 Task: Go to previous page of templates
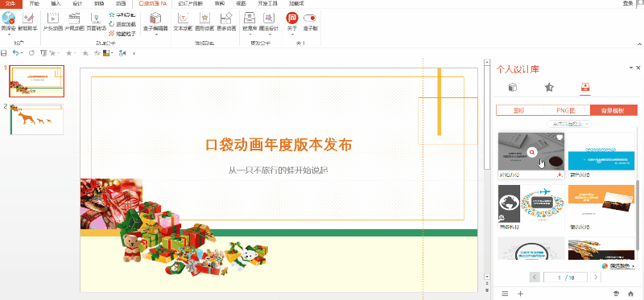click(x=535, y=277)
